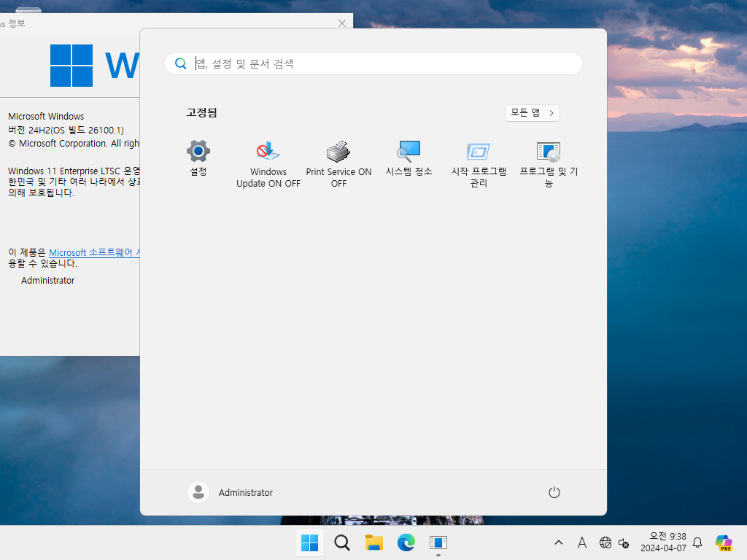This screenshot has width=747, height=560.
Task: Open notifications bell icon
Action: (697, 542)
